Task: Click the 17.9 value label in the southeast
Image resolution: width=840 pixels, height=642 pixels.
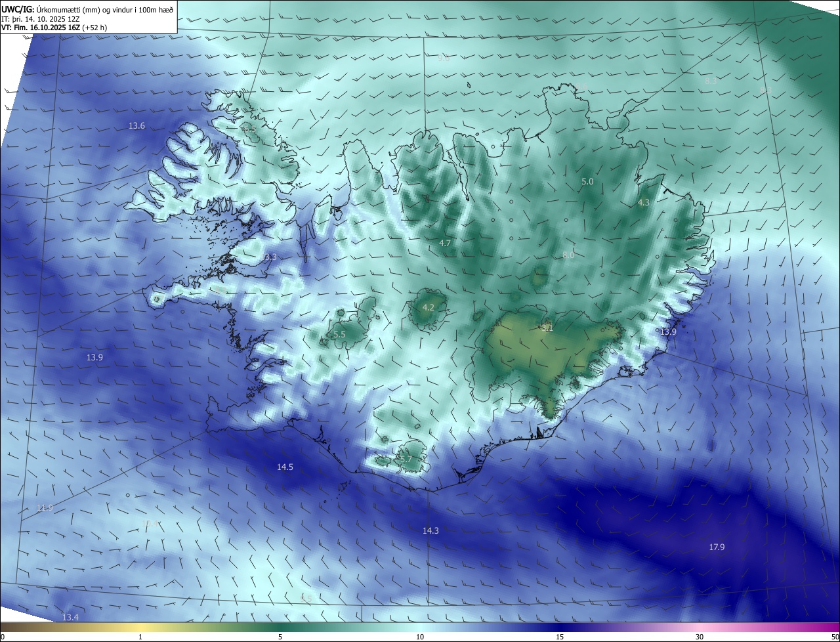Action: [717, 547]
